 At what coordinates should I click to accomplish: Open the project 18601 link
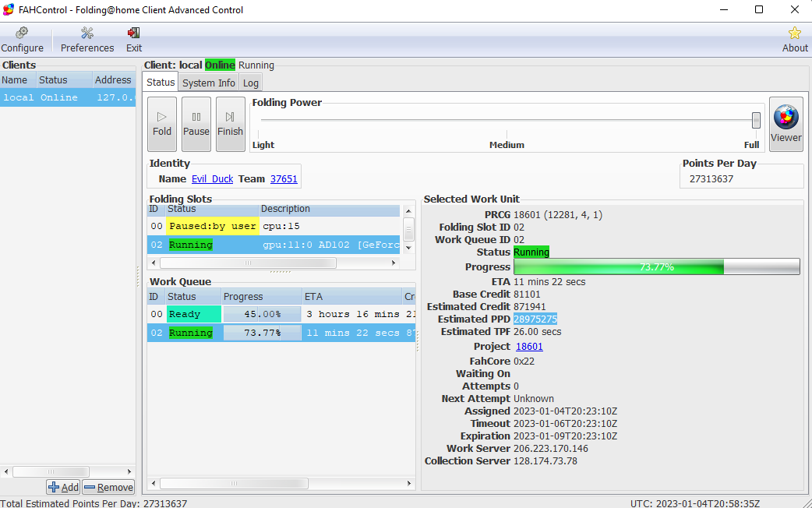pyautogui.click(x=529, y=347)
